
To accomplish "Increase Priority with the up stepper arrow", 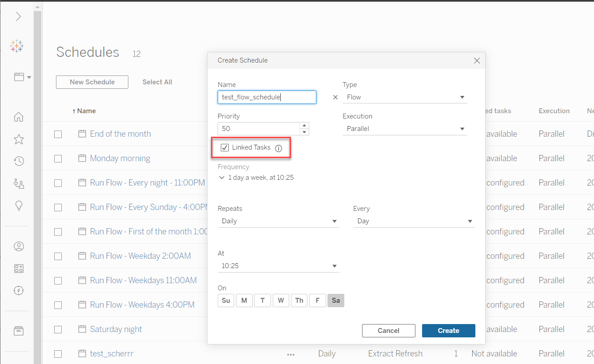I will (304, 126).
